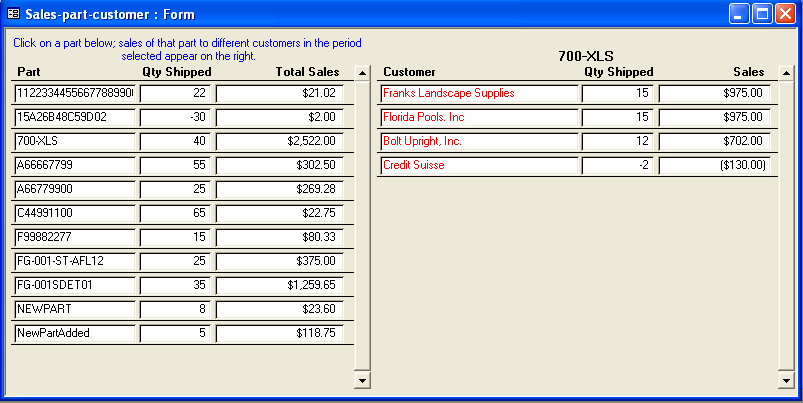803x403 pixels.
Task: Click the customer list scroll down arrow
Action: point(785,381)
